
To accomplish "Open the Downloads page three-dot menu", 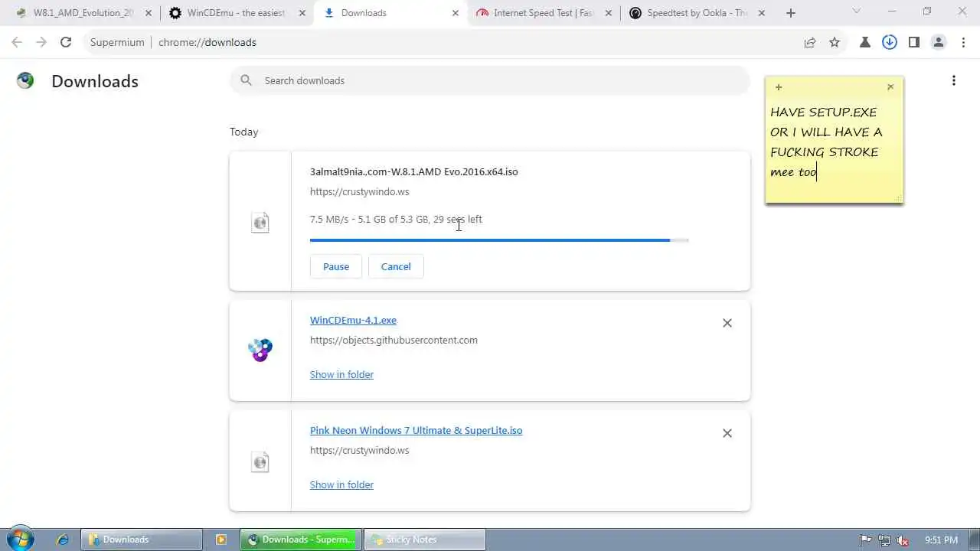I will pyautogui.click(x=954, y=80).
